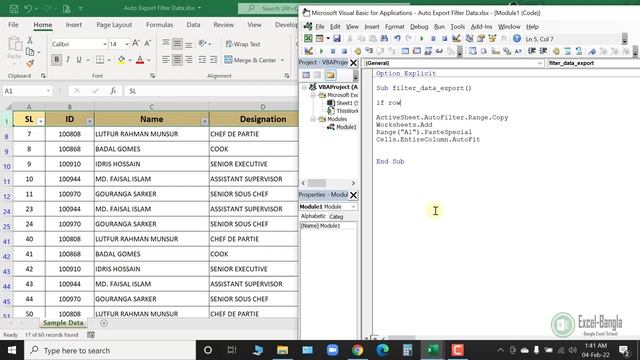The image size is (640, 360).
Task: Click the View Microsoft Excel icon in VBA toolbar
Action: 308,39
